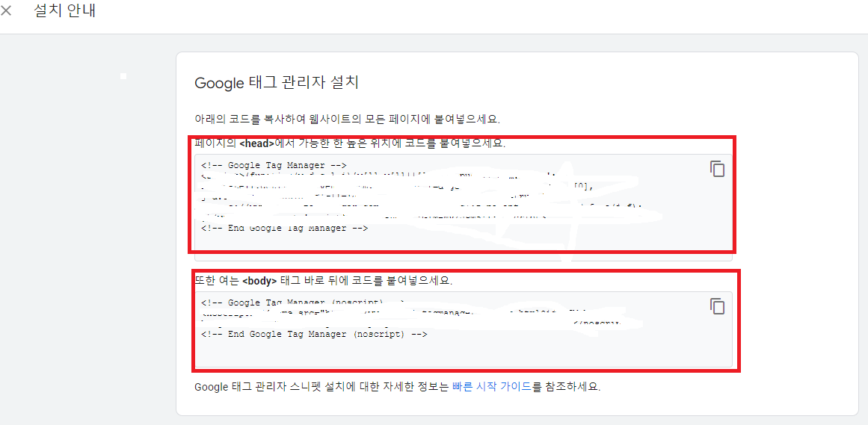Click the <body> instruction line text

click(324, 281)
